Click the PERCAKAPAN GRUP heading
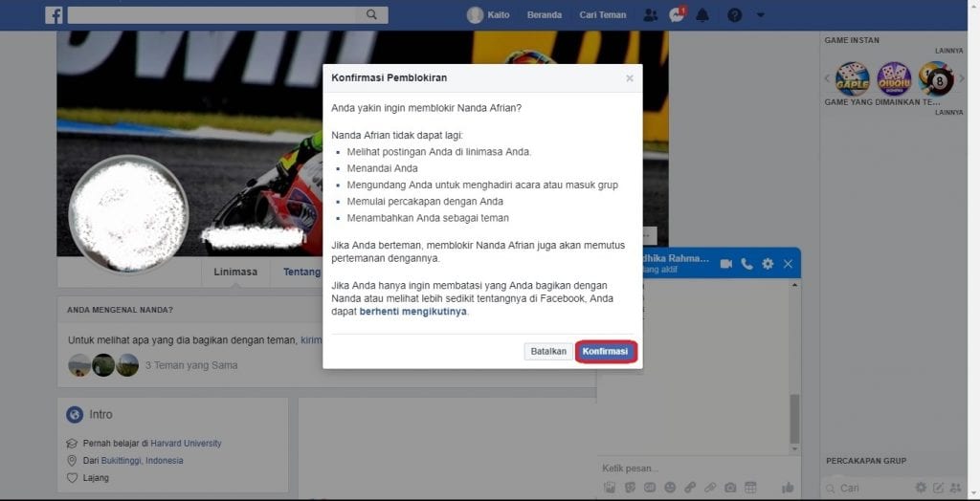This screenshot has width=980, height=501. pos(866,461)
